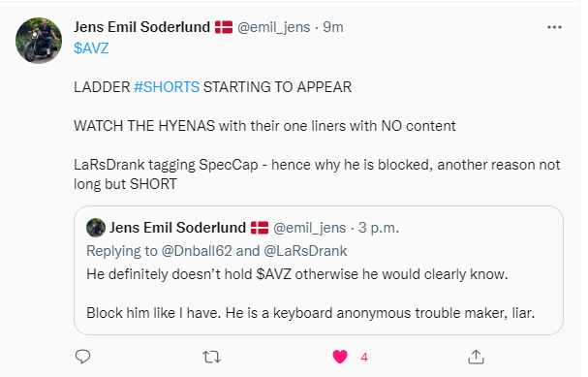Open the quoted tweet author name
This screenshot has height=377, width=588.
pos(177,228)
